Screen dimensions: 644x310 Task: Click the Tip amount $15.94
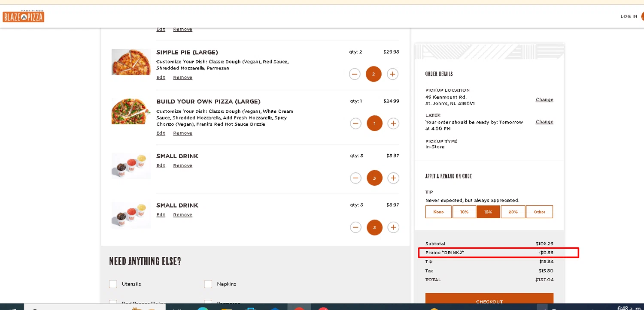546,262
